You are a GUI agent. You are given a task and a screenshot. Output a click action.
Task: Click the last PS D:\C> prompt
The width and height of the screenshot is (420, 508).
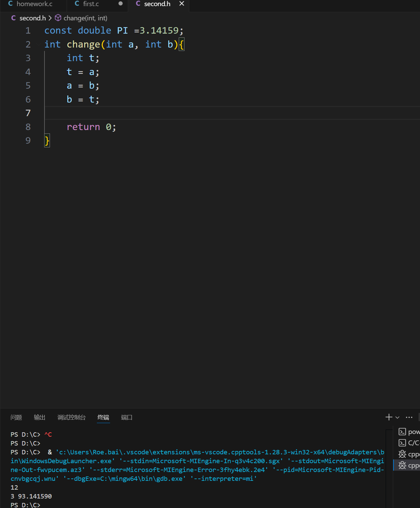pyautogui.click(x=25, y=505)
